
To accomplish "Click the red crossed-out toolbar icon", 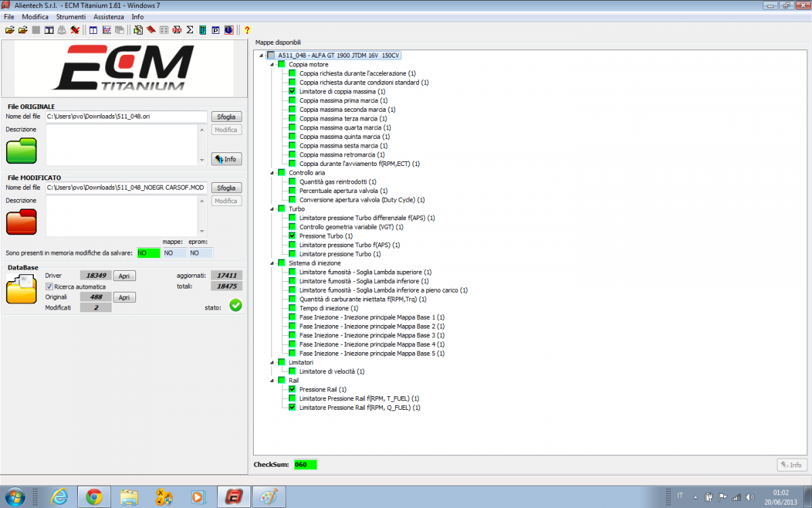I will [x=74, y=30].
